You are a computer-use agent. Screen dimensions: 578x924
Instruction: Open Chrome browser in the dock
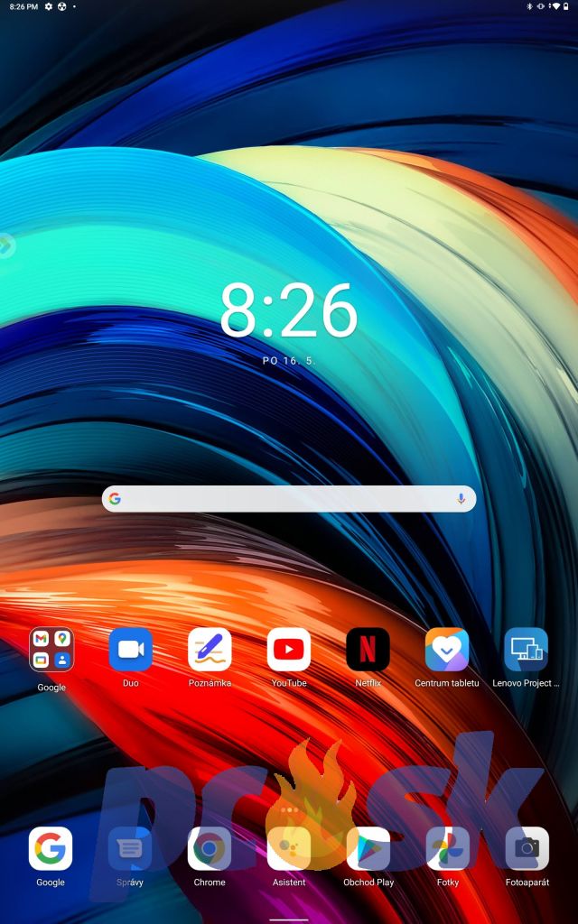pyautogui.click(x=210, y=848)
